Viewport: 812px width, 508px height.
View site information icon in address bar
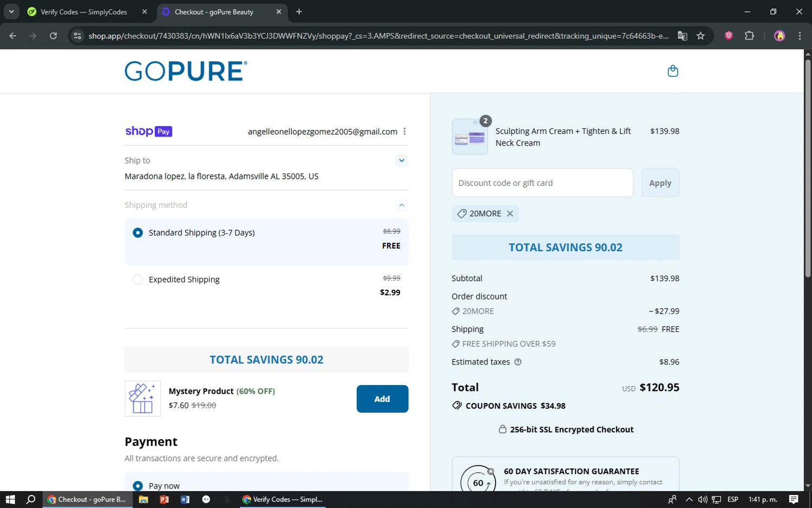click(x=77, y=36)
